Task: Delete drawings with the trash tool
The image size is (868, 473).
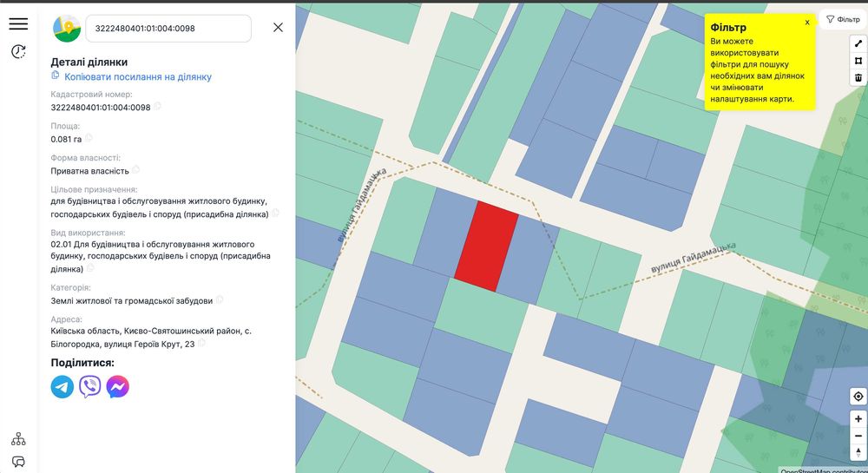Action: [858, 78]
